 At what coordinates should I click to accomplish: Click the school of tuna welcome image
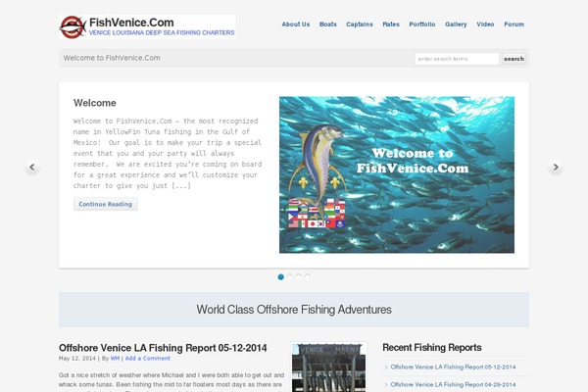397,174
